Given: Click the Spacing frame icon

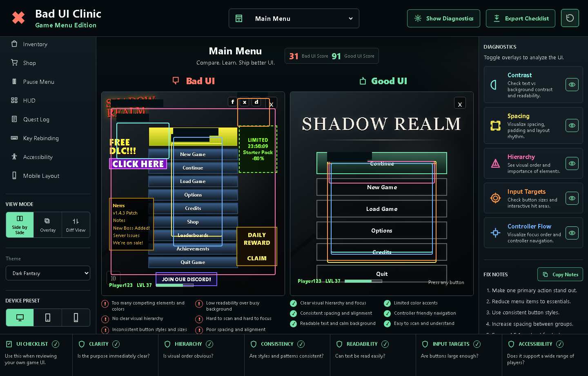Looking at the screenshot, I should pyautogui.click(x=495, y=125).
